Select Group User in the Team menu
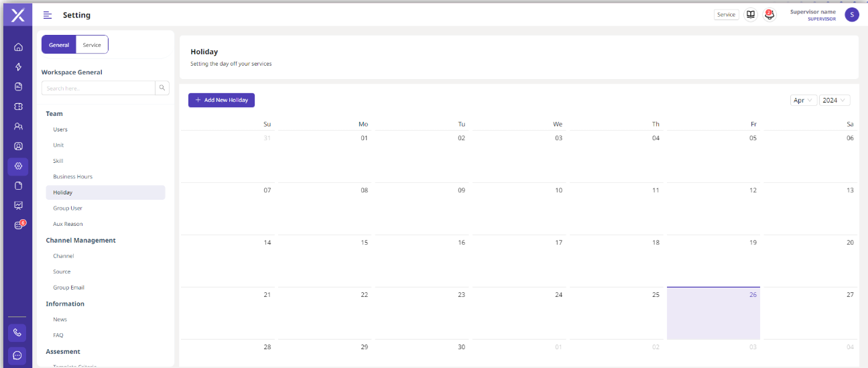The height and width of the screenshot is (368, 868). click(68, 208)
